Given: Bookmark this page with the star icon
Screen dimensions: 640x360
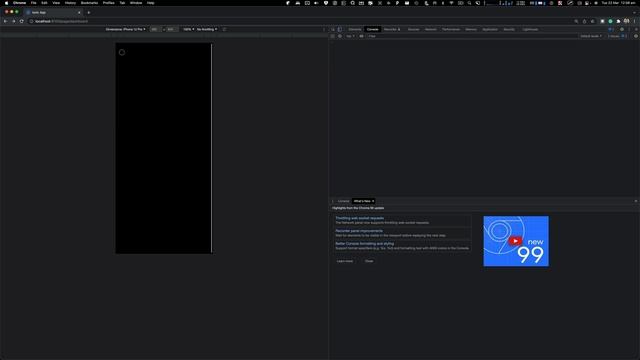Looking at the screenshot, I should (593, 21).
